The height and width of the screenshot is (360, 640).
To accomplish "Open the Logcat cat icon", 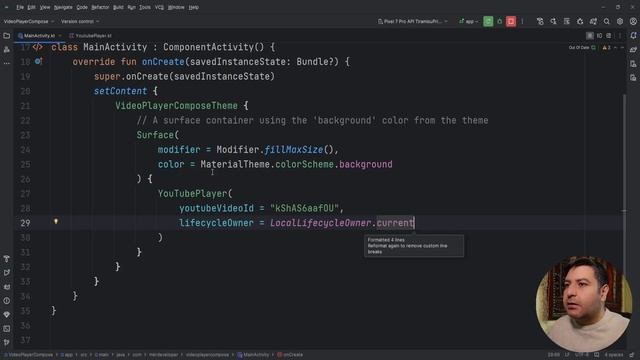I will (7, 287).
